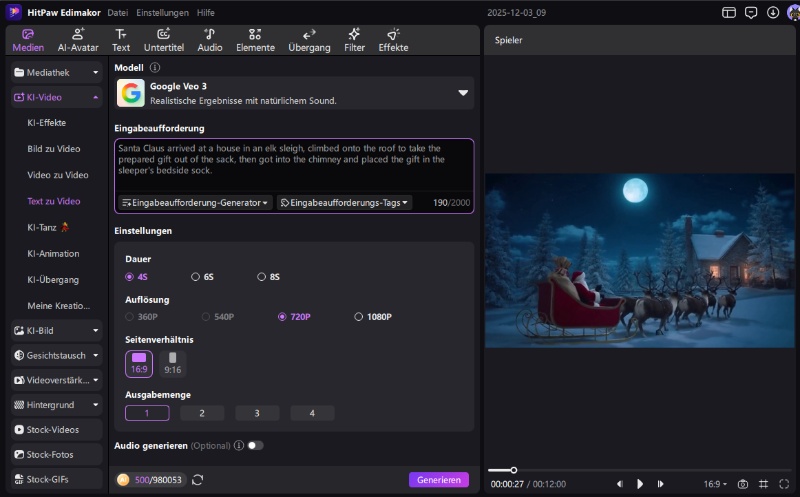This screenshot has height=497, width=800.
Task: Expand the Hintergrund section
Action: coord(56,405)
